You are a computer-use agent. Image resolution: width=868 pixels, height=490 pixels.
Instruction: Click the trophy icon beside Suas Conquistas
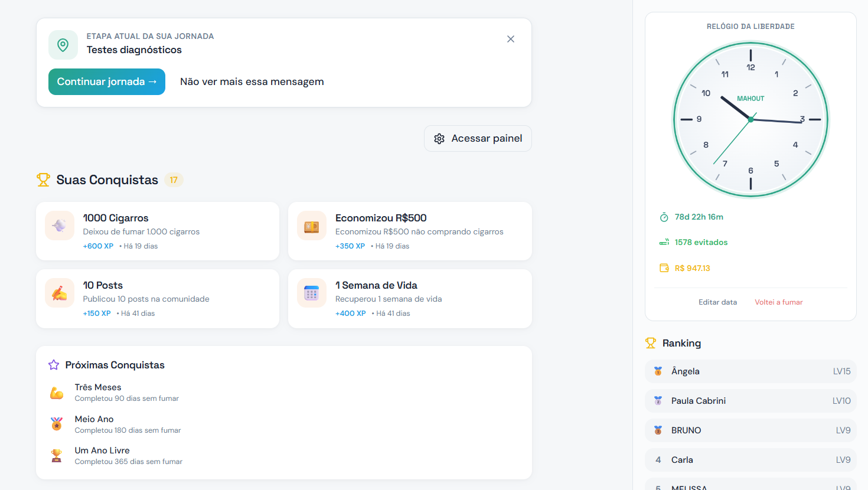coord(43,179)
